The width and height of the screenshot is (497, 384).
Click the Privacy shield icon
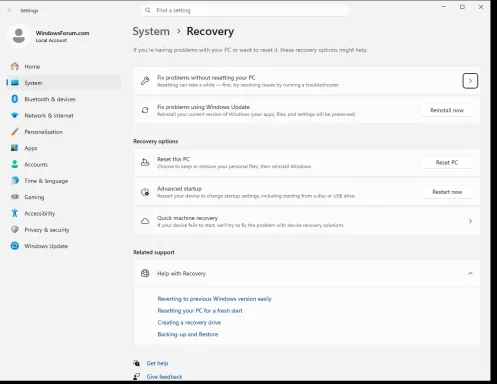[x=15, y=229]
